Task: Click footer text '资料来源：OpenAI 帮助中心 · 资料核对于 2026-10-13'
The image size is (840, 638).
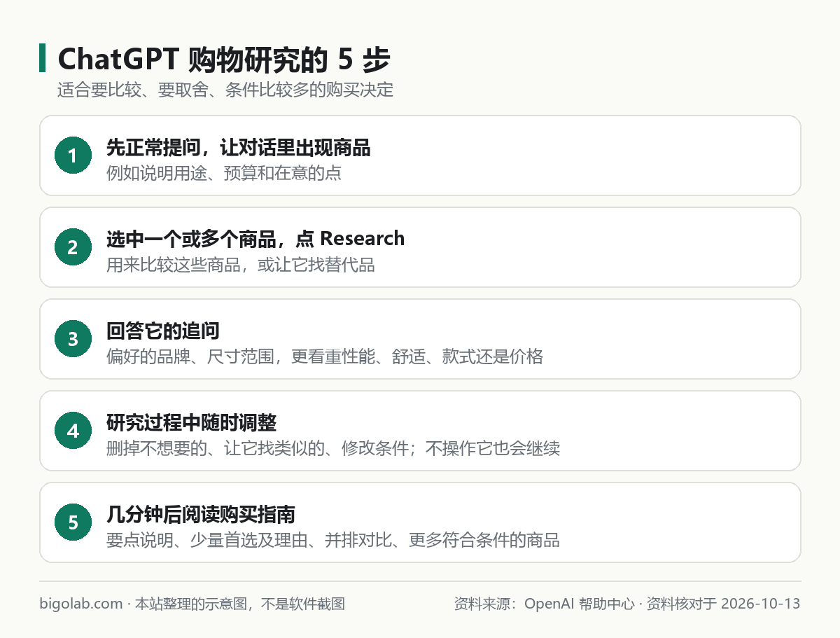Action: click(627, 604)
